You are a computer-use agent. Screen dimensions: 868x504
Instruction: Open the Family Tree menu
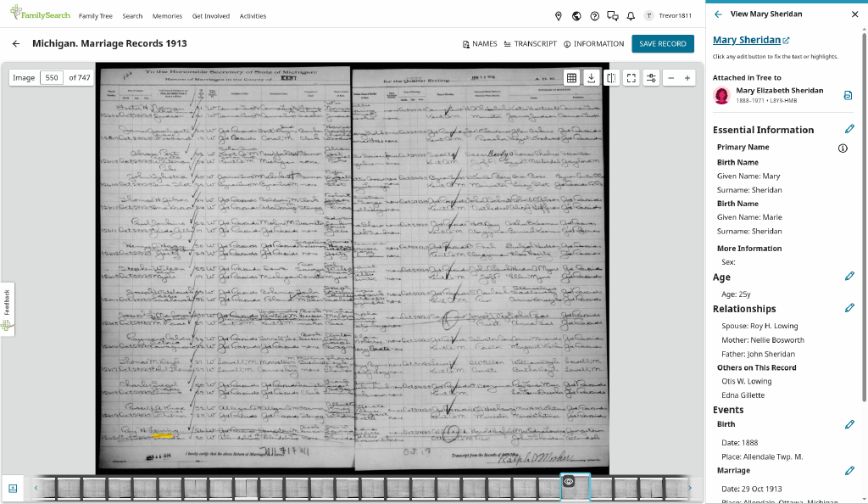pos(95,16)
